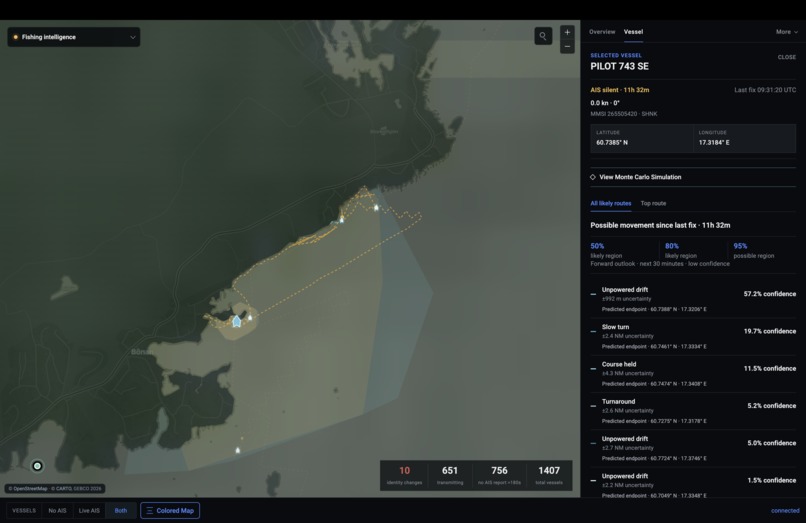Select the Course held route
Image resolution: width=806 pixels, height=523 pixels.
[x=693, y=374]
